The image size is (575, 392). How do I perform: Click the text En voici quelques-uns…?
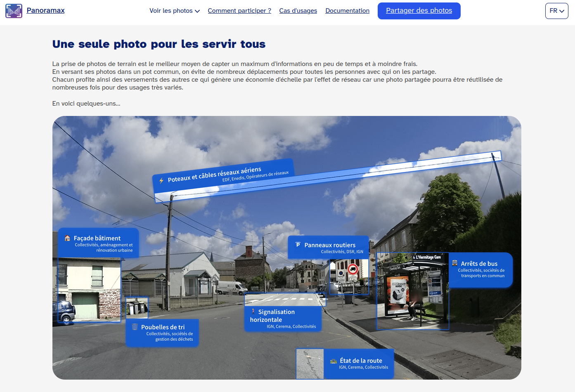pyautogui.click(x=86, y=104)
